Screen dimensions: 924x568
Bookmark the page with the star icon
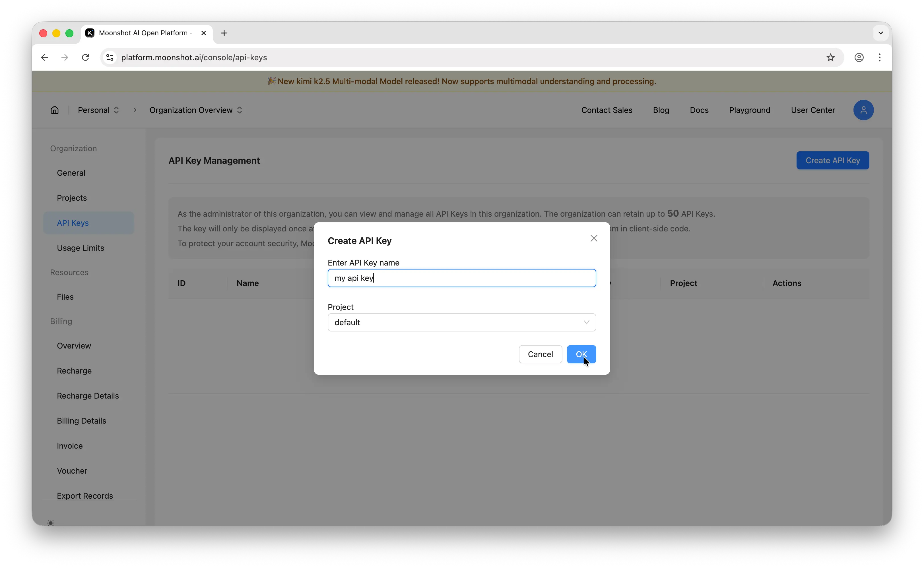point(830,57)
